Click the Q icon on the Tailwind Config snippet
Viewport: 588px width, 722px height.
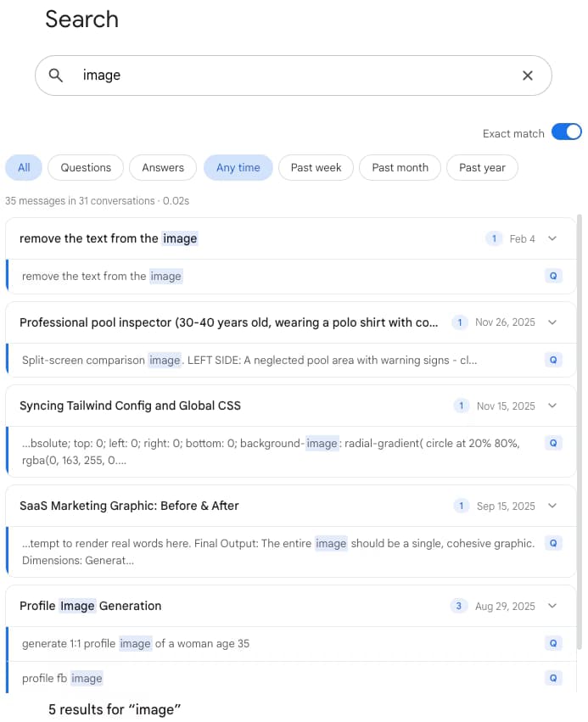tap(553, 443)
